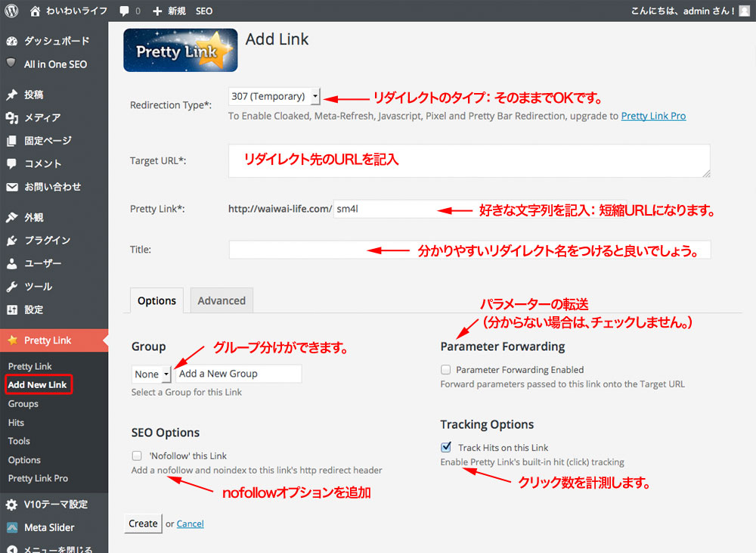Screen dimensions: 756x553
Task: Open Hits in Pretty Link submenu
Action: tap(16, 423)
